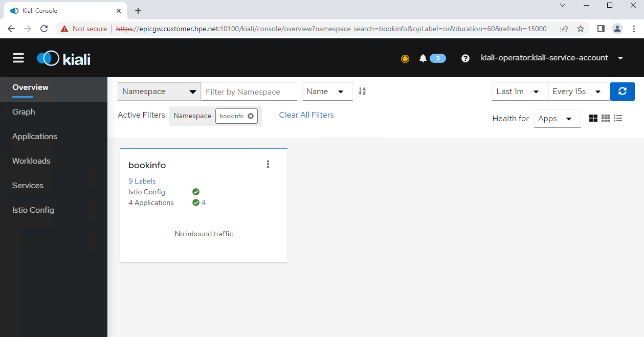644x337 pixels.
Task: Click the Filter by Namespace input field
Action: tap(249, 92)
